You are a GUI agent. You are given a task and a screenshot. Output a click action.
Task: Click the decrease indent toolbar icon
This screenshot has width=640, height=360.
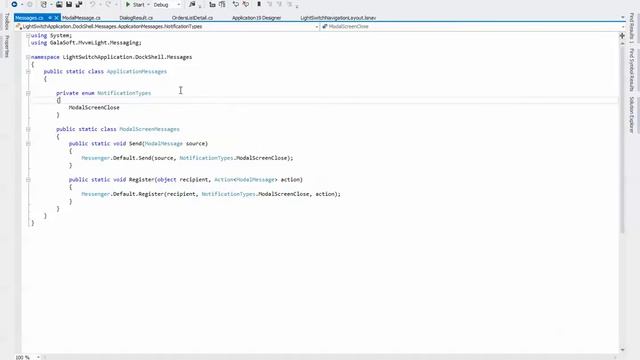click(212, 4)
